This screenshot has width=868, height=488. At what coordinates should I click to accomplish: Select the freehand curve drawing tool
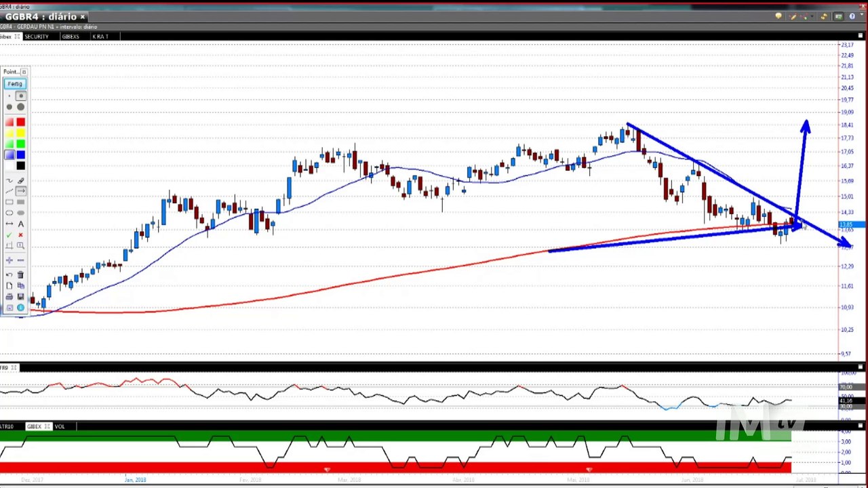click(9, 180)
